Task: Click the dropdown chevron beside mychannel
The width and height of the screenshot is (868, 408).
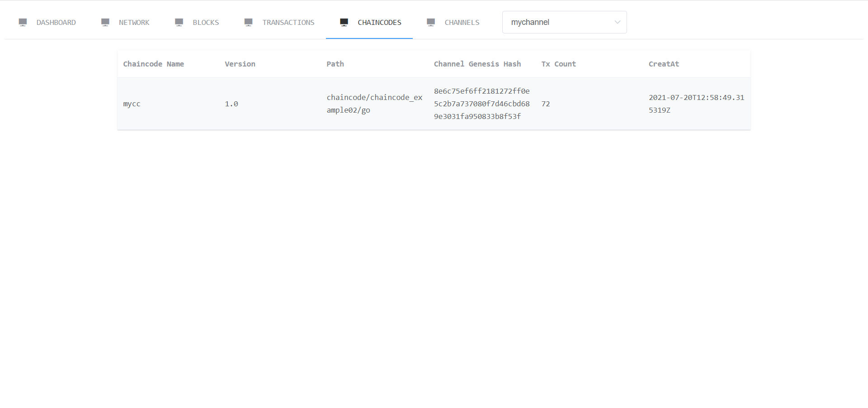Action: (x=617, y=22)
